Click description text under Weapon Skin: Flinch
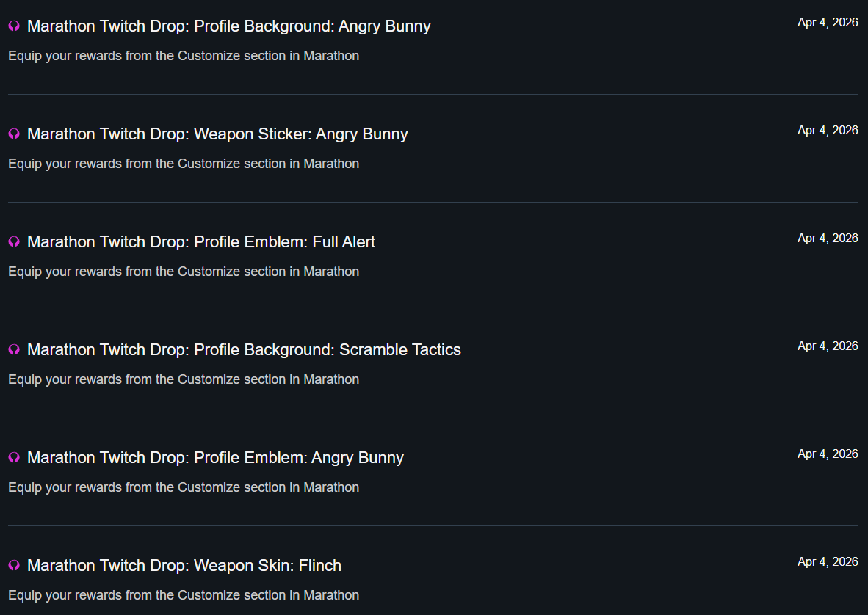Image resolution: width=868 pixels, height=615 pixels. (184, 595)
